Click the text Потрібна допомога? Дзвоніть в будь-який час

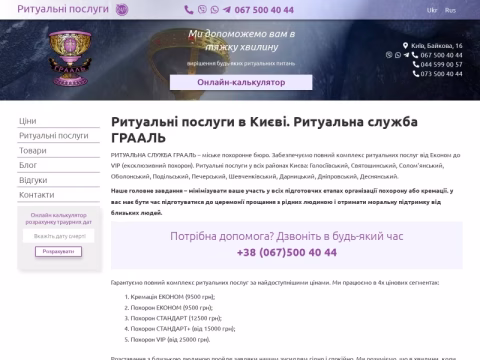[x=287, y=236]
